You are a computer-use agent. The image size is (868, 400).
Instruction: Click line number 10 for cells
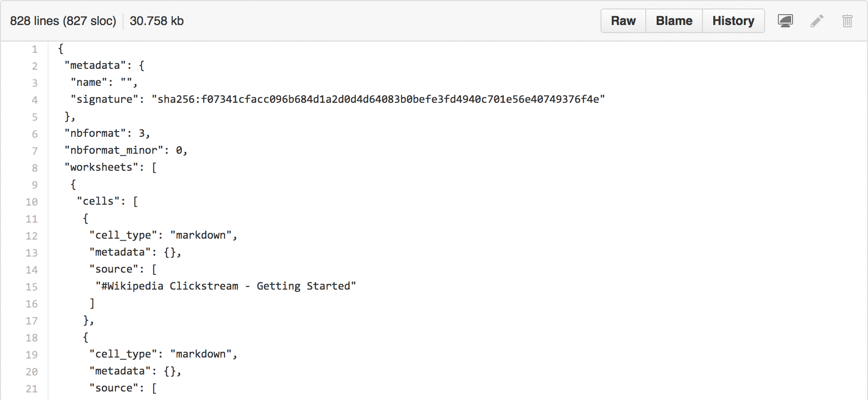32,202
